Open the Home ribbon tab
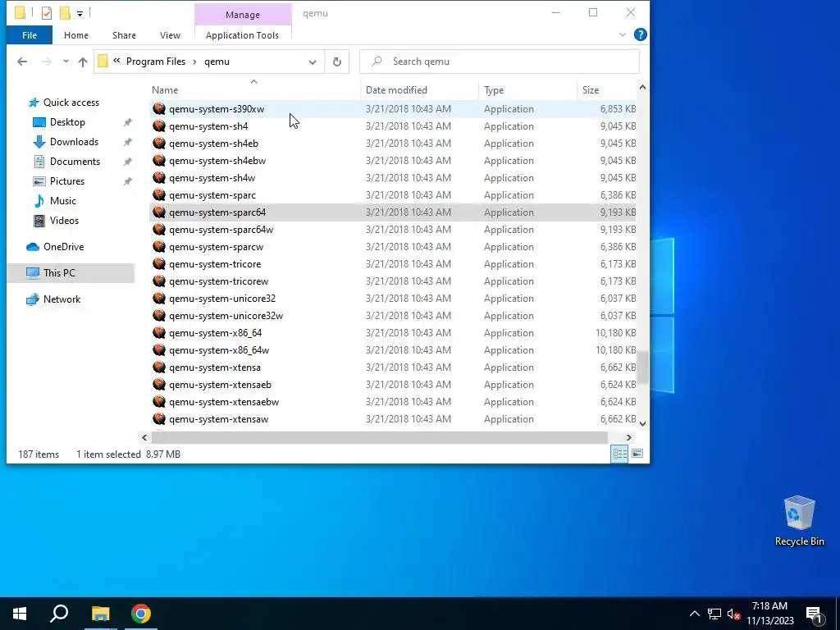Screen dimensions: 840x630 [x=76, y=35]
